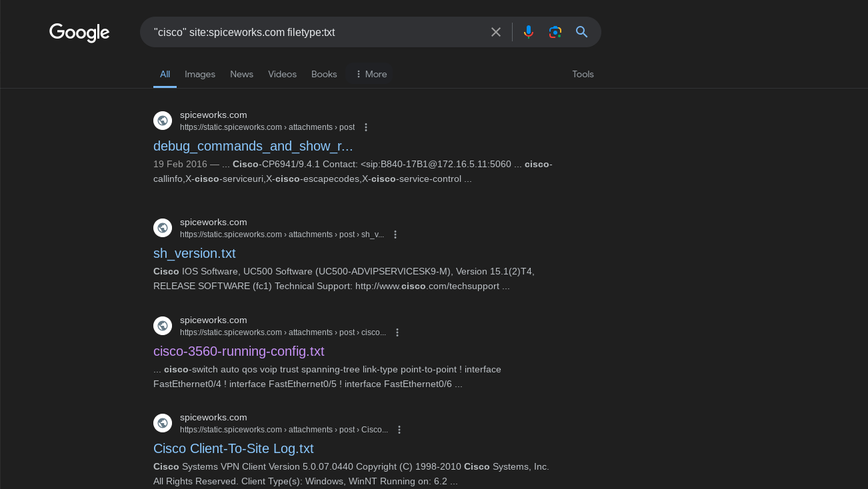Open the three-dot menu for debug_commands result

coord(365,127)
